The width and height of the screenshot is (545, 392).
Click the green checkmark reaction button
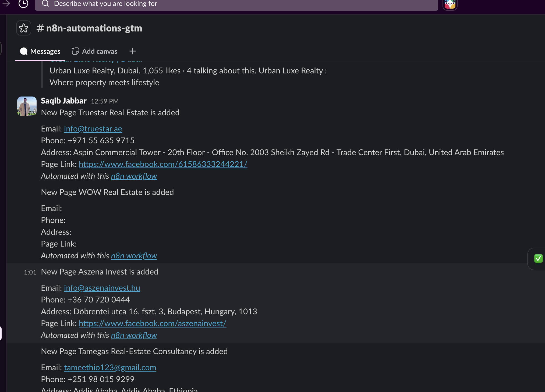(538, 259)
